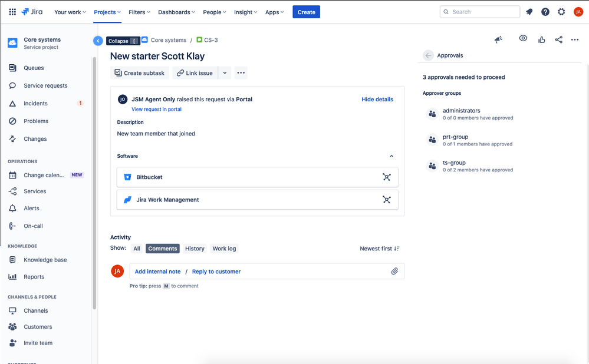
Task: Vote for this issue with thumbs up
Action: (542, 39)
